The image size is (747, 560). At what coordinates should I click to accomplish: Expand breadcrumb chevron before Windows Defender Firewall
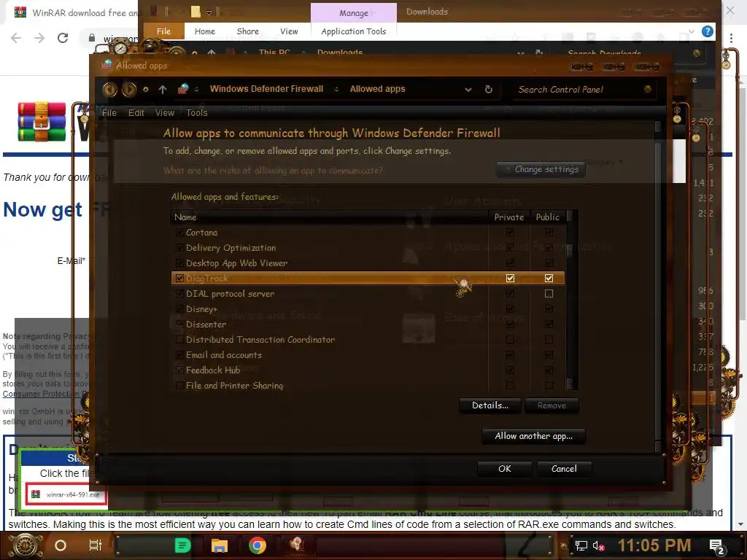196,89
